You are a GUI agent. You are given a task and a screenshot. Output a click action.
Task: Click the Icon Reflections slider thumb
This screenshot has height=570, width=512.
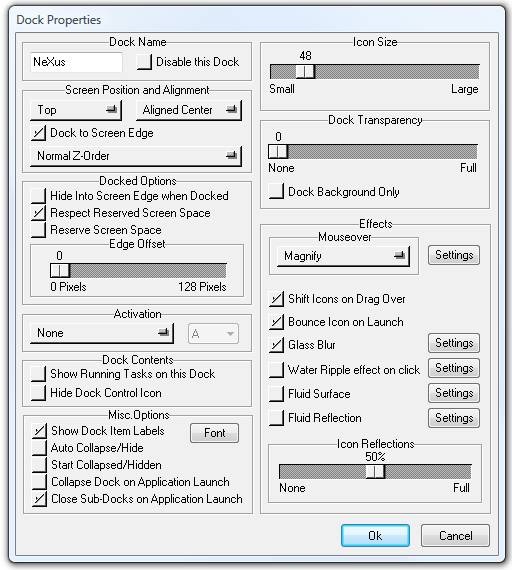click(375, 472)
